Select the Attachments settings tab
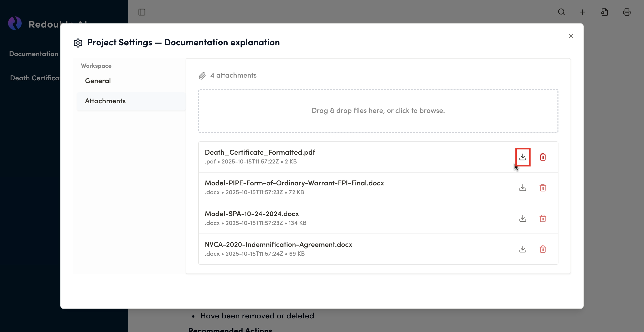The height and width of the screenshot is (332, 644). pyautogui.click(x=105, y=101)
